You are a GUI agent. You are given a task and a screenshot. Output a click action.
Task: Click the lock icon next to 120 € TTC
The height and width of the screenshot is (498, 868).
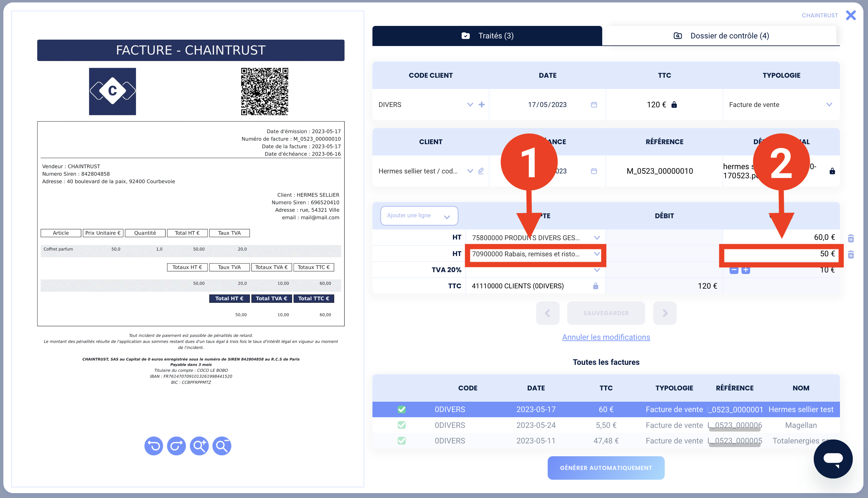pos(674,104)
